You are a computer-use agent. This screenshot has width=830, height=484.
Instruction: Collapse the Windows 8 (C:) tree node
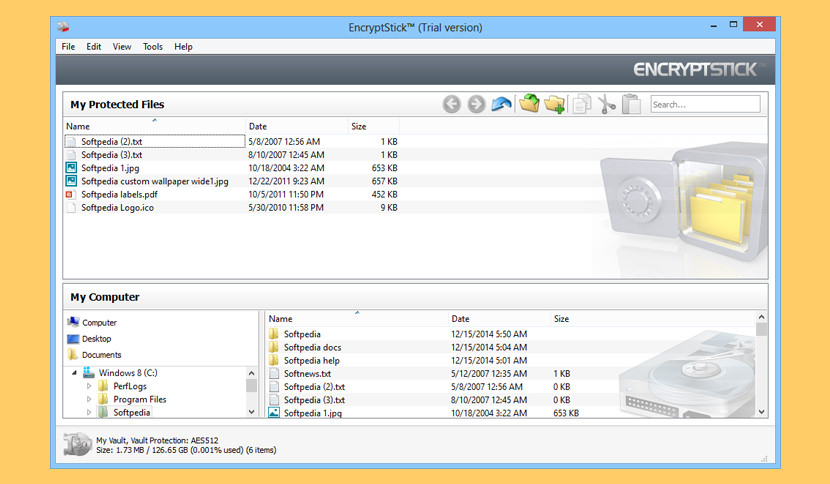click(x=75, y=373)
